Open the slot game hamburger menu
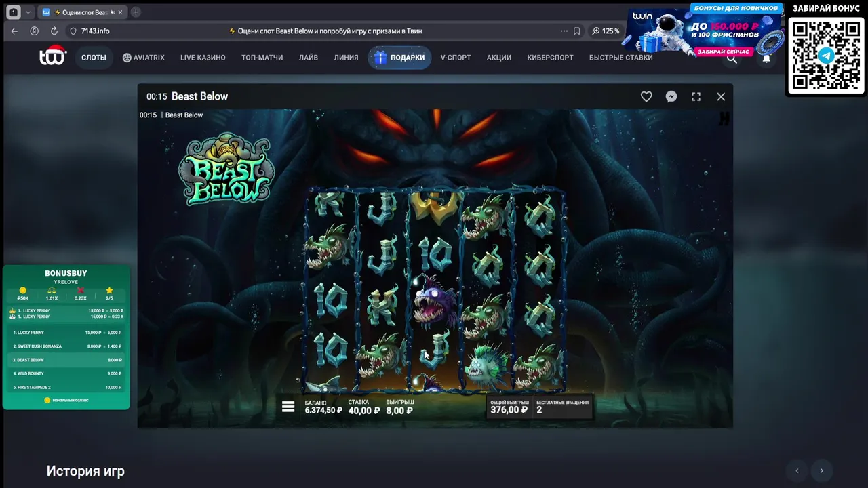The width and height of the screenshot is (868, 488). point(288,407)
